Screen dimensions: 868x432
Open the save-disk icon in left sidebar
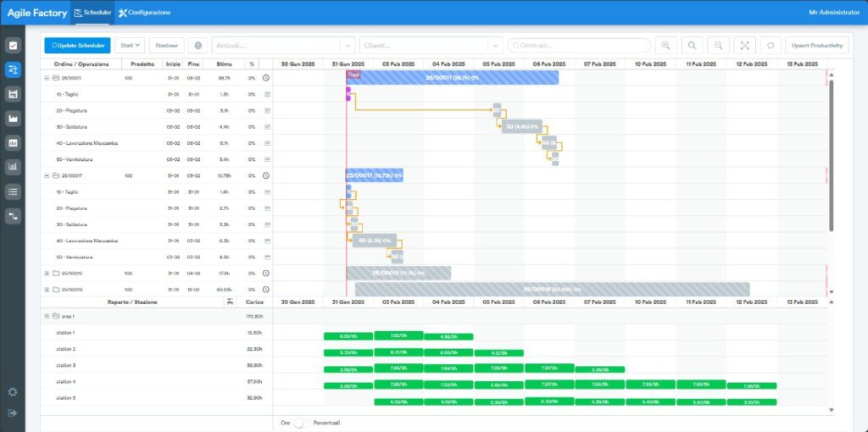tap(13, 94)
